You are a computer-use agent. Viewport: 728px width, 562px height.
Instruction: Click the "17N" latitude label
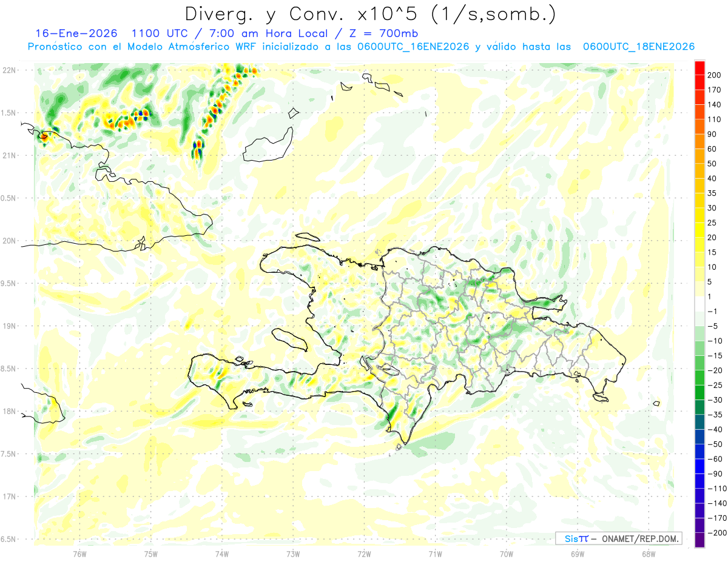(9, 497)
